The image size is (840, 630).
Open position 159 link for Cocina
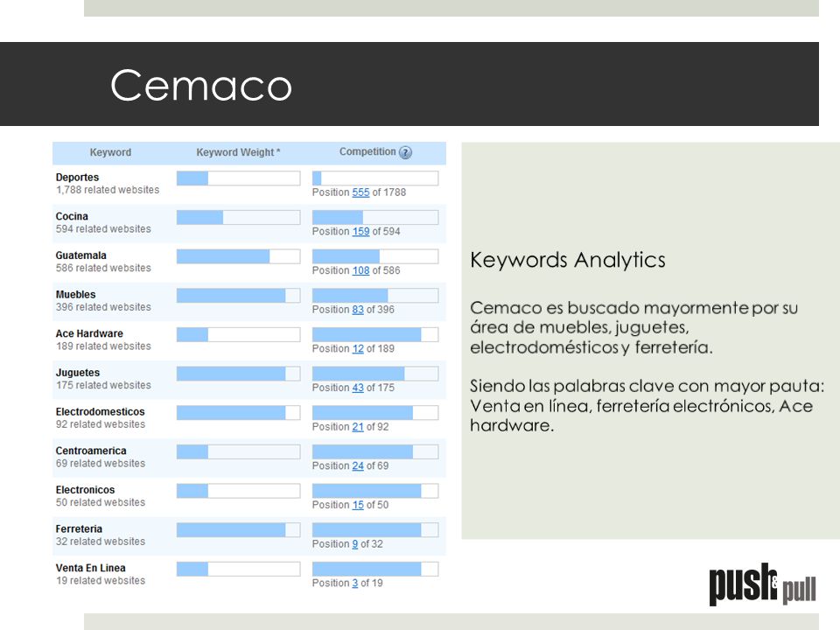[x=360, y=231]
